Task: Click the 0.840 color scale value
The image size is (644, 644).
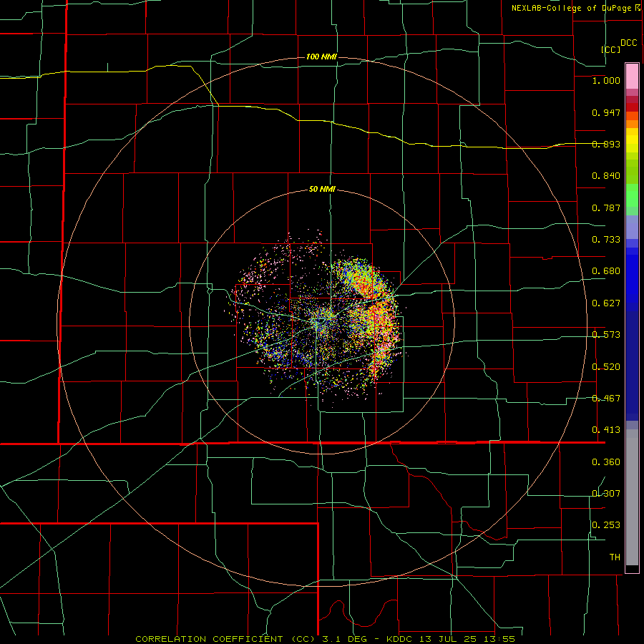Action: pos(606,176)
